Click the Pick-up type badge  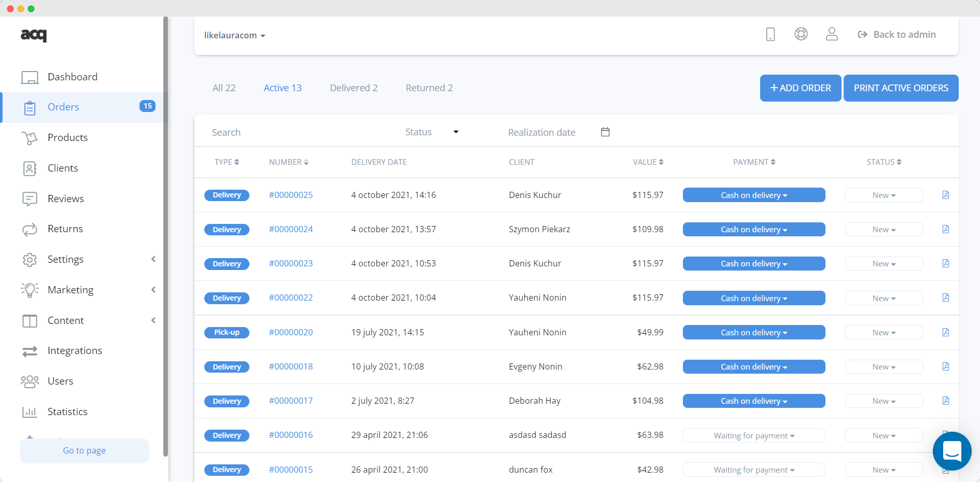coord(227,332)
